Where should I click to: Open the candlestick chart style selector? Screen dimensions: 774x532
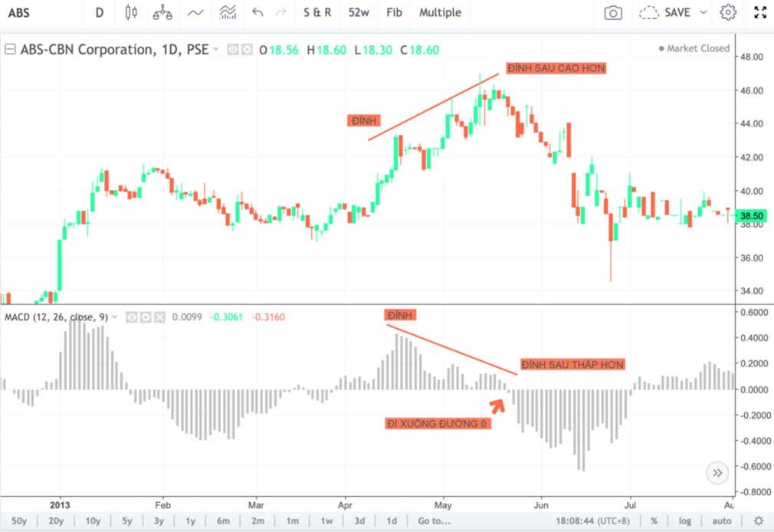coord(130,12)
